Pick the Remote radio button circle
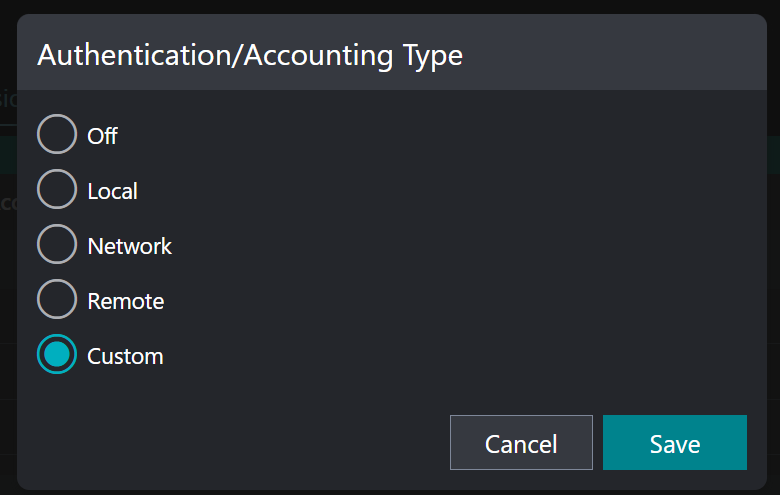 click(57, 300)
